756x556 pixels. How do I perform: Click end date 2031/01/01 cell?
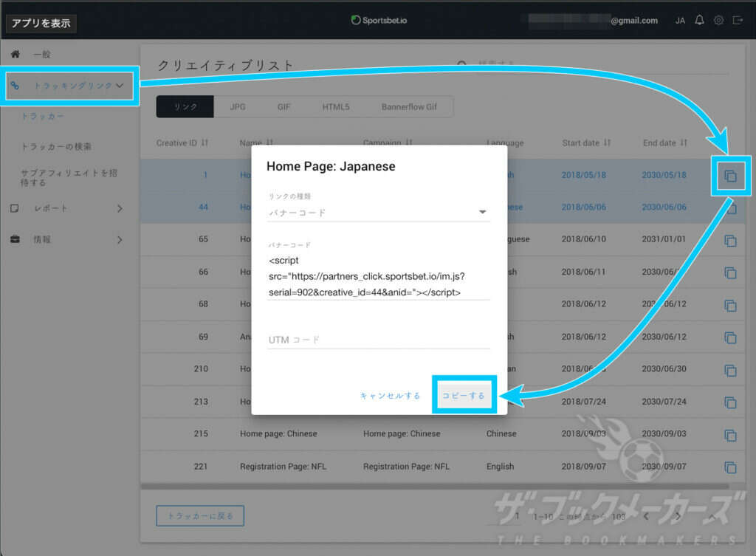pyautogui.click(x=664, y=238)
